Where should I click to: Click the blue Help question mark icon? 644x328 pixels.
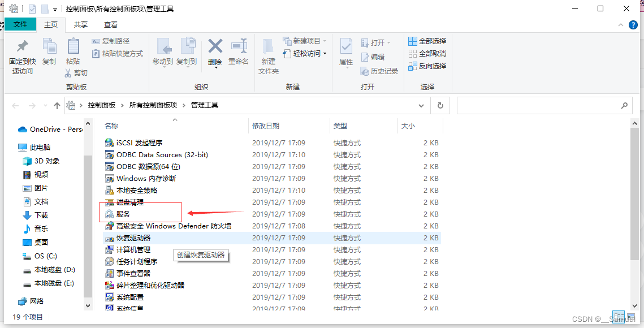(x=633, y=25)
